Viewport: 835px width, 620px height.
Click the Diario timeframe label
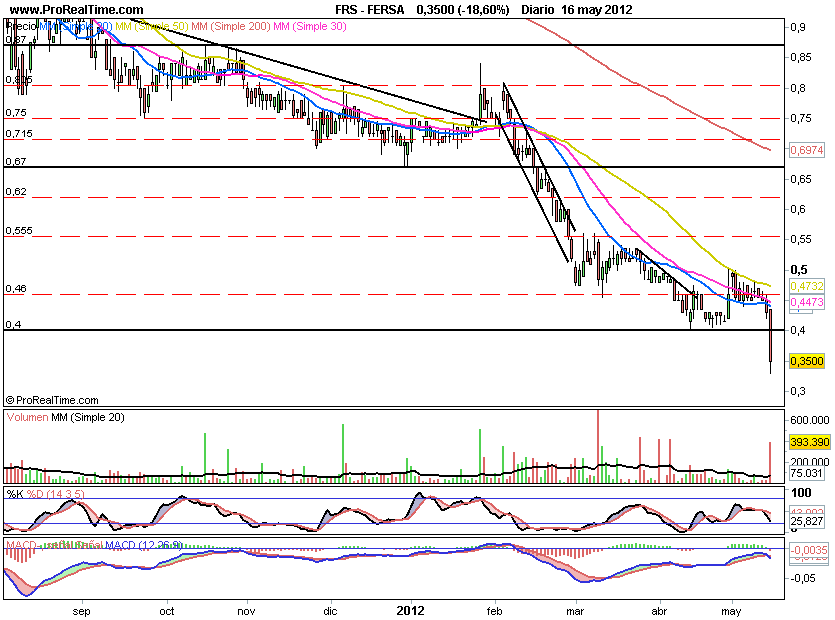tap(541, 9)
